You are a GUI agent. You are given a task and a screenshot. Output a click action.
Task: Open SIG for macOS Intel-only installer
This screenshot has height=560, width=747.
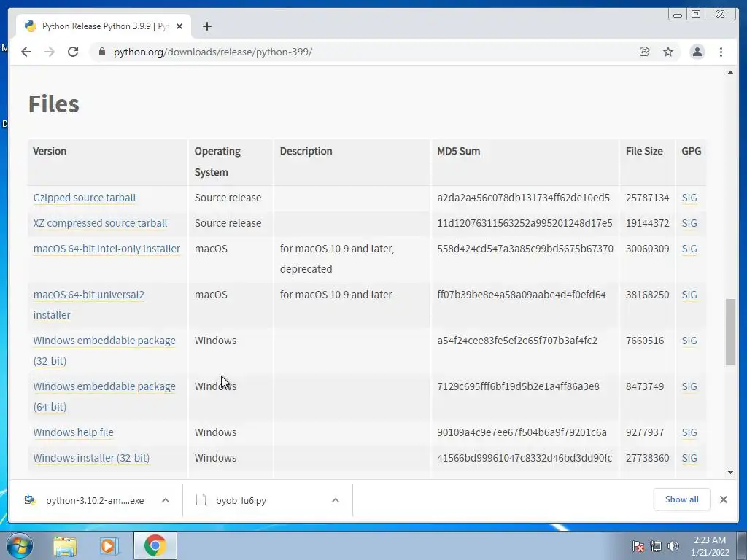coord(689,249)
